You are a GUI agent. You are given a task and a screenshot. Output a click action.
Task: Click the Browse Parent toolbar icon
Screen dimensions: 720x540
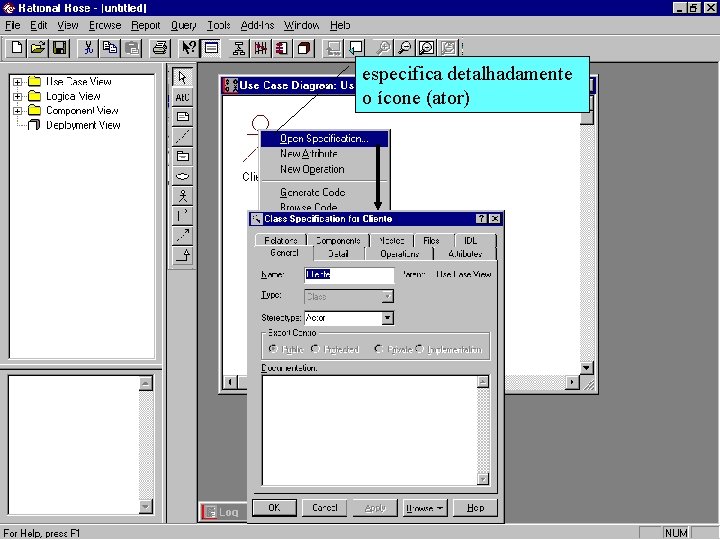(333, 48)
